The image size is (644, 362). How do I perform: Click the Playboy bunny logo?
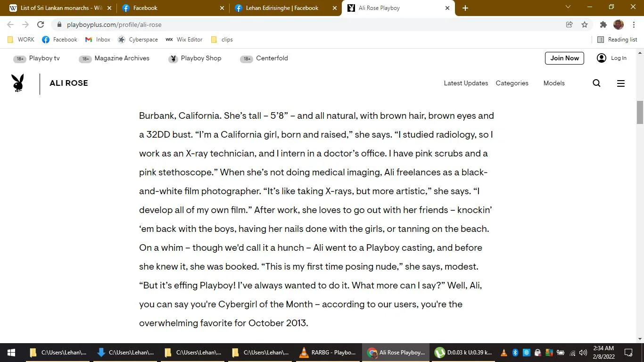click(x=18, y=83)
